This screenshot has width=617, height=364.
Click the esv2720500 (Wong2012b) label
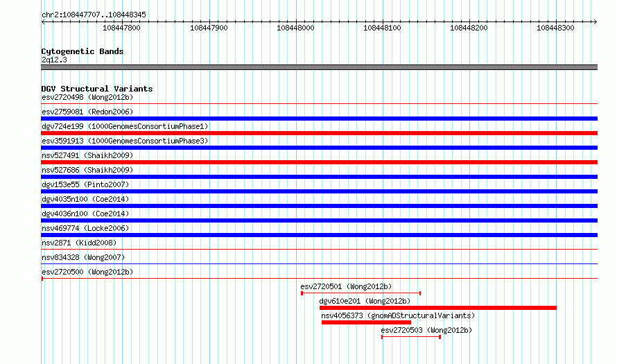coord(87,272)
